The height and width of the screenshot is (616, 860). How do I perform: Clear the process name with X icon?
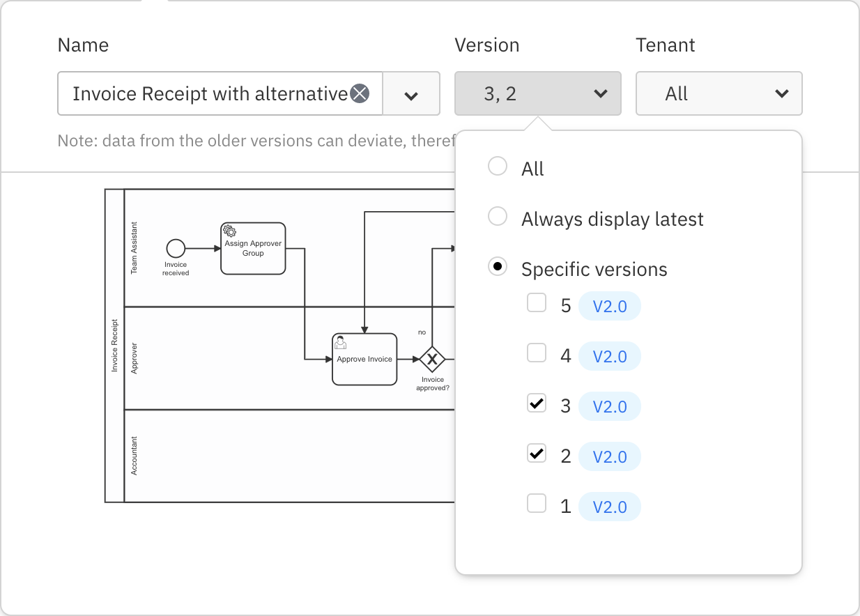coord(359,93)
